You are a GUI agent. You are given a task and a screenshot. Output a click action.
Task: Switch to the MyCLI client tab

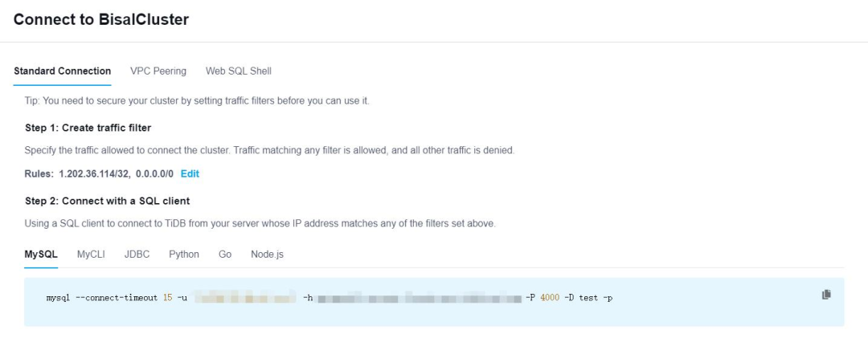tap(91, 255)
